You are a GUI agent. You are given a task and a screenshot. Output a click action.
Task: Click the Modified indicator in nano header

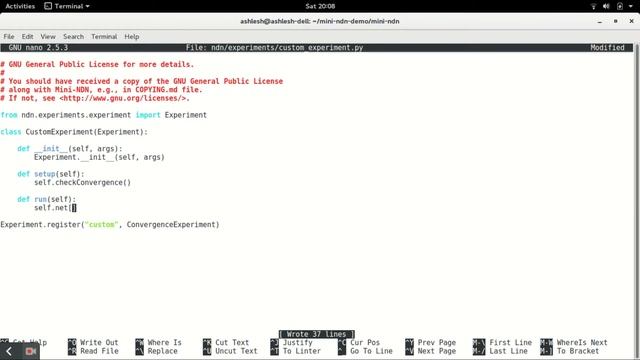click(607, 48)
